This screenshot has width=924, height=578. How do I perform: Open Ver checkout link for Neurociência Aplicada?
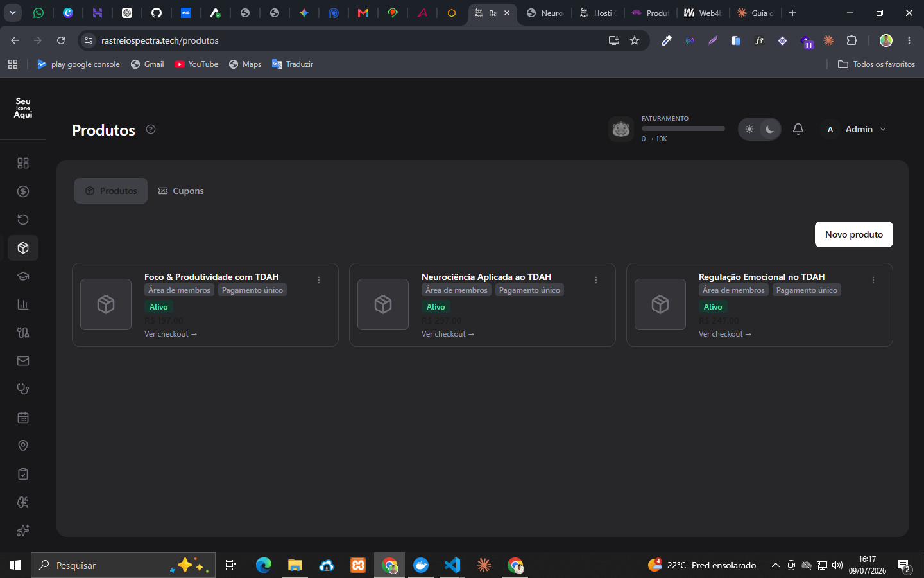(x=448, y=334)
